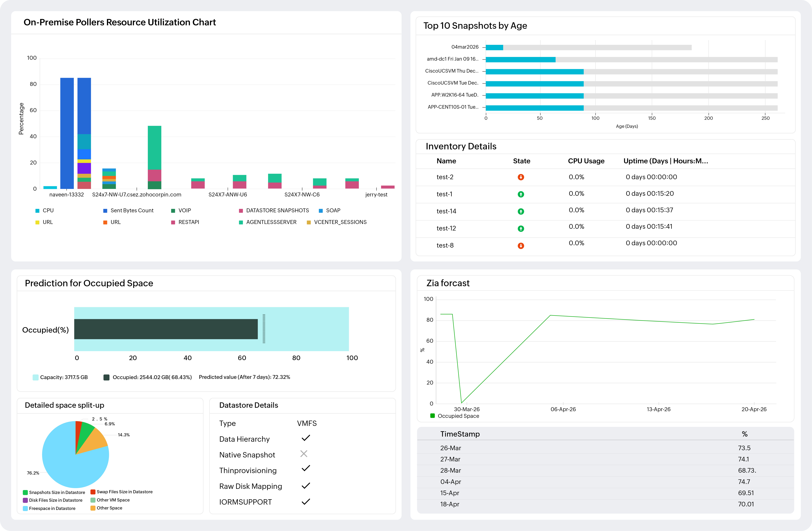This screenshot has height=531, width=812.
Task: Open the test-1 inventory entry
Action: [x=445, y=194]
